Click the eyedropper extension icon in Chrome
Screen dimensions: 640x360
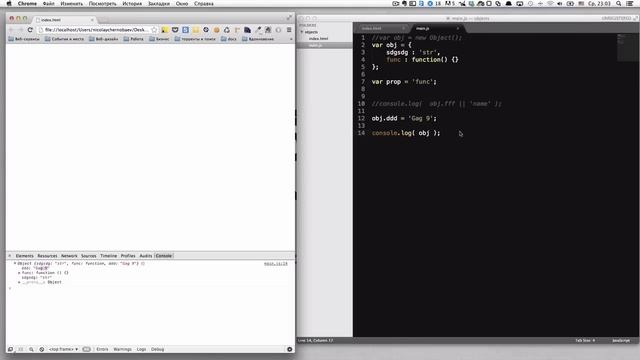pyautogui.click(x=258, y=30)
